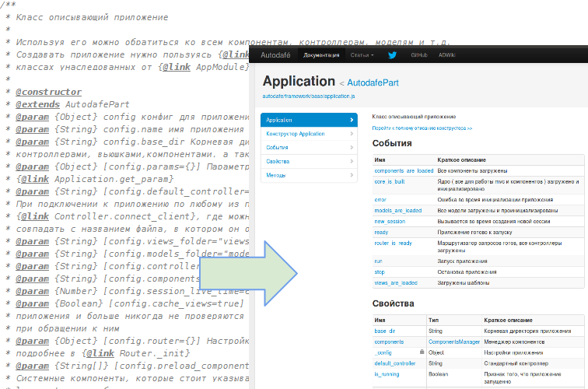588x389 pixels.
Task: Select the События sidebar item
Action: (309, 147)
